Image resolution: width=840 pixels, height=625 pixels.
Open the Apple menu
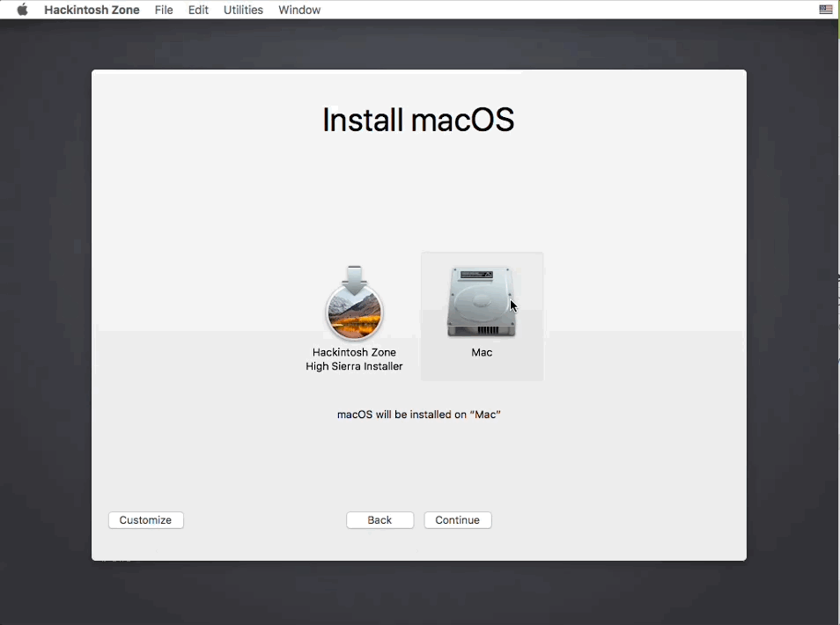coord(22,10)
